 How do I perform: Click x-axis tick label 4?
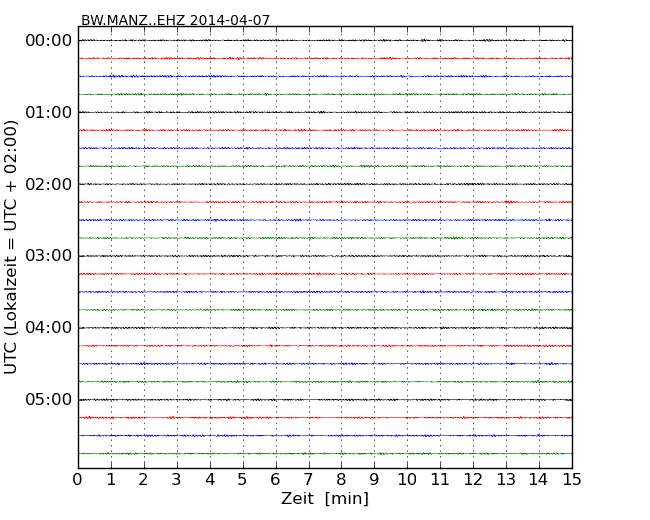coord(210,479)
